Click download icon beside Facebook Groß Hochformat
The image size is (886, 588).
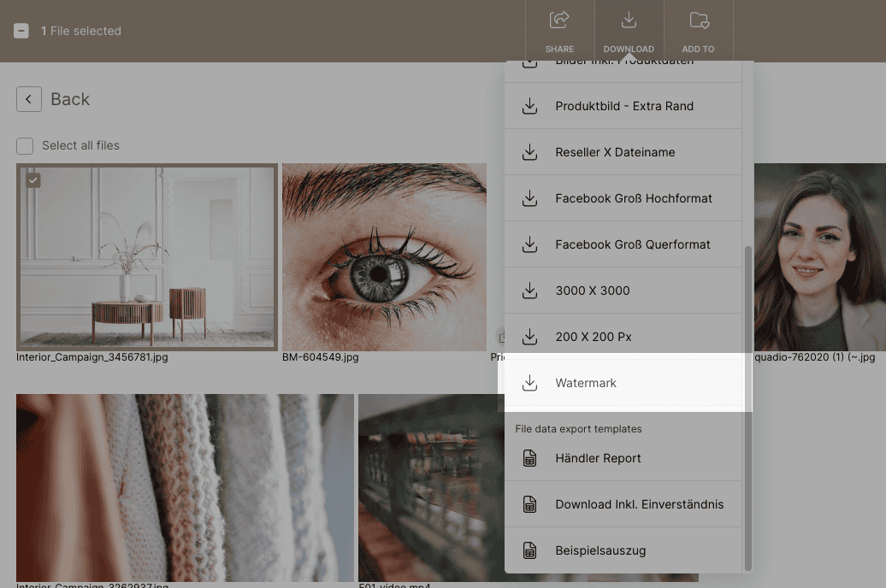click(529, 198)
